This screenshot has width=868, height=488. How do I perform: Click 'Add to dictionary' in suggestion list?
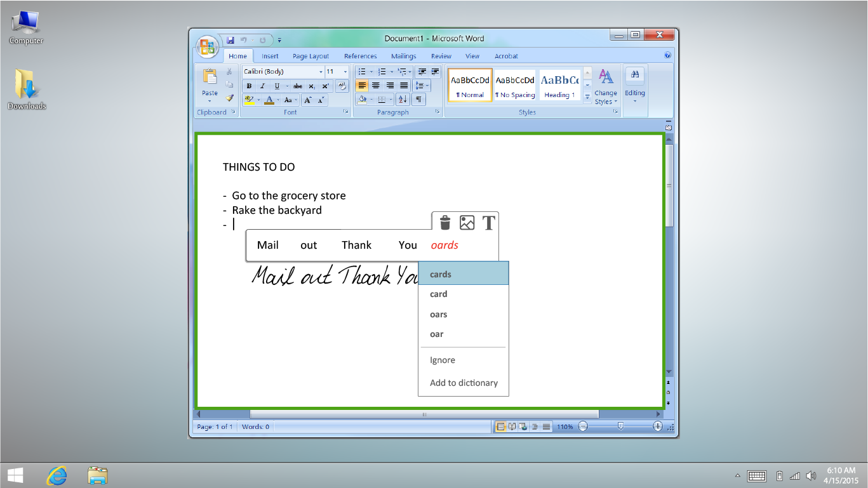464,383
